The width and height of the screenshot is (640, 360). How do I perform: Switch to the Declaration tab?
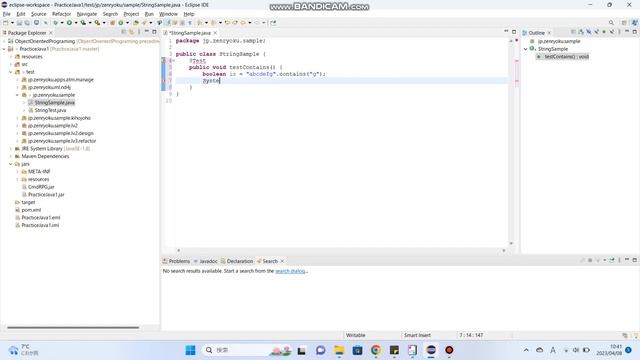point(237,261)
